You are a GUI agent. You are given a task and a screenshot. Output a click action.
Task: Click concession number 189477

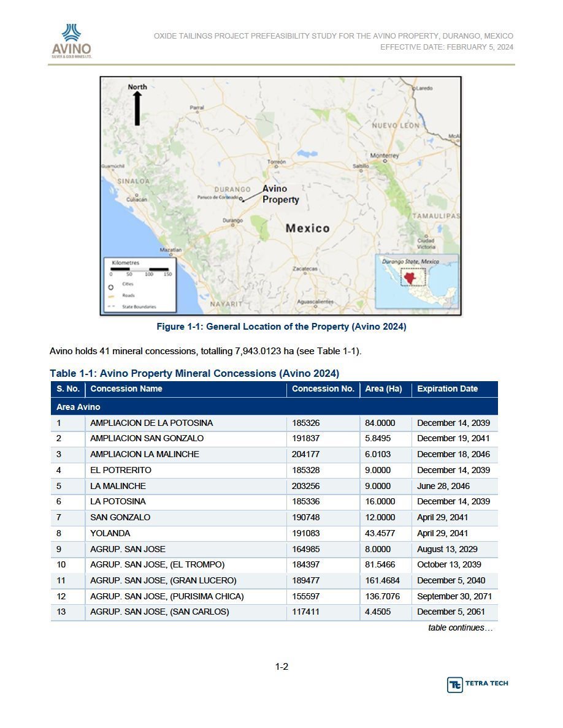305,580
